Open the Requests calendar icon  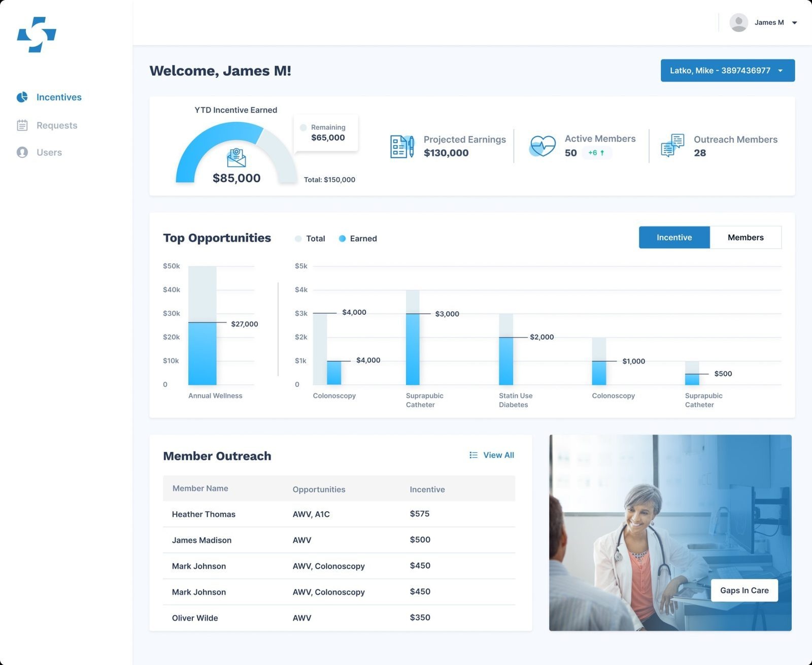pyautogui.click(x=22, y=125)
